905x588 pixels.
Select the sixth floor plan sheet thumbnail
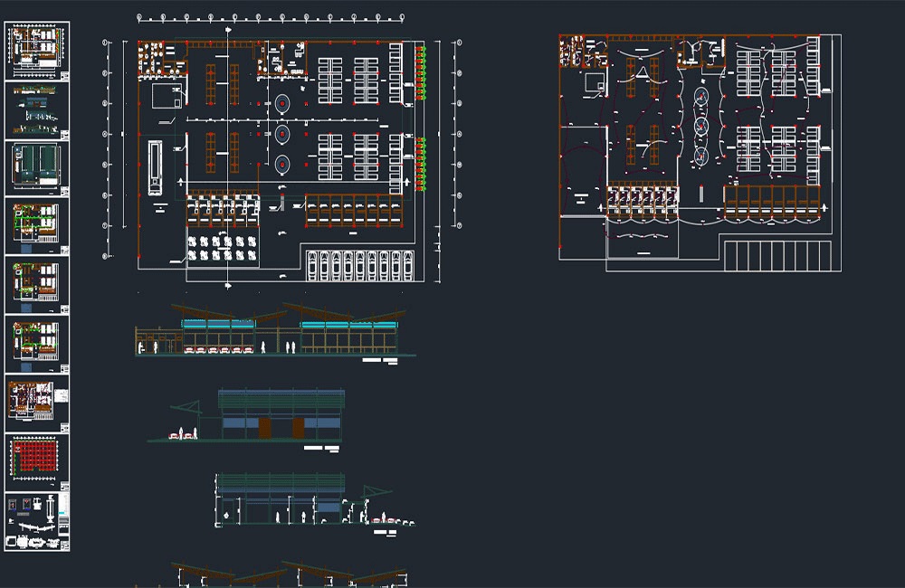pos(37,344)
